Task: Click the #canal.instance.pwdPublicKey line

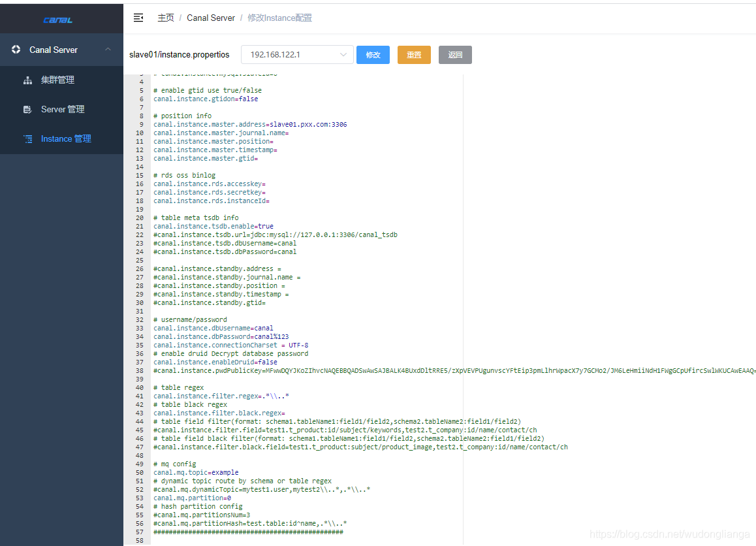Action: click(454, 371)
